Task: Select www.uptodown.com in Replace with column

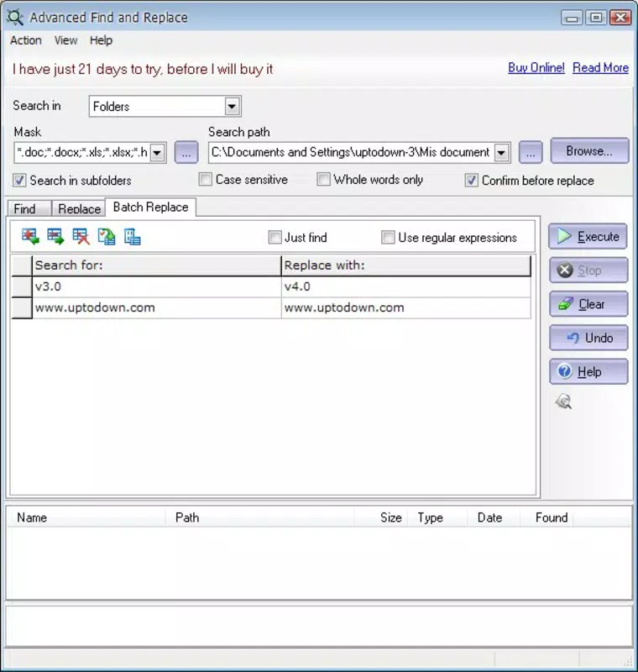Action: pyautogui.click(x=406, y=307)
